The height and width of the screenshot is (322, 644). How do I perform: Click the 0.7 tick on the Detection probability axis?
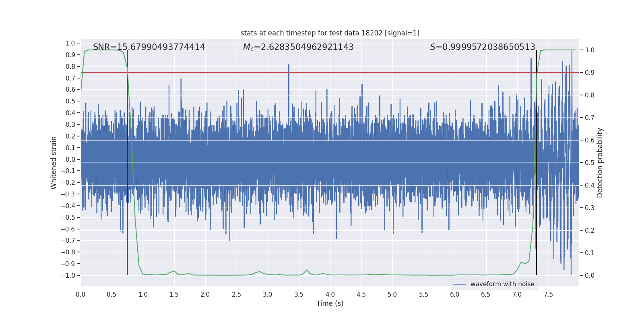point(590,118)
